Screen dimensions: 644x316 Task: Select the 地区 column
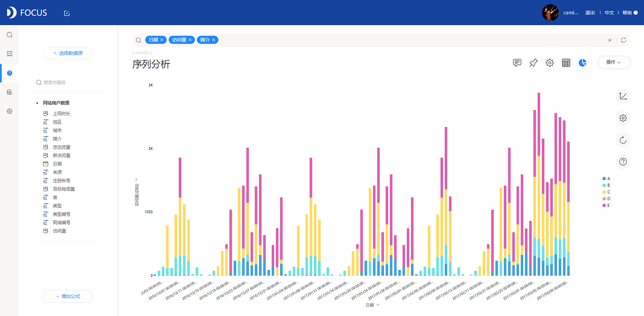click(57, 122)
